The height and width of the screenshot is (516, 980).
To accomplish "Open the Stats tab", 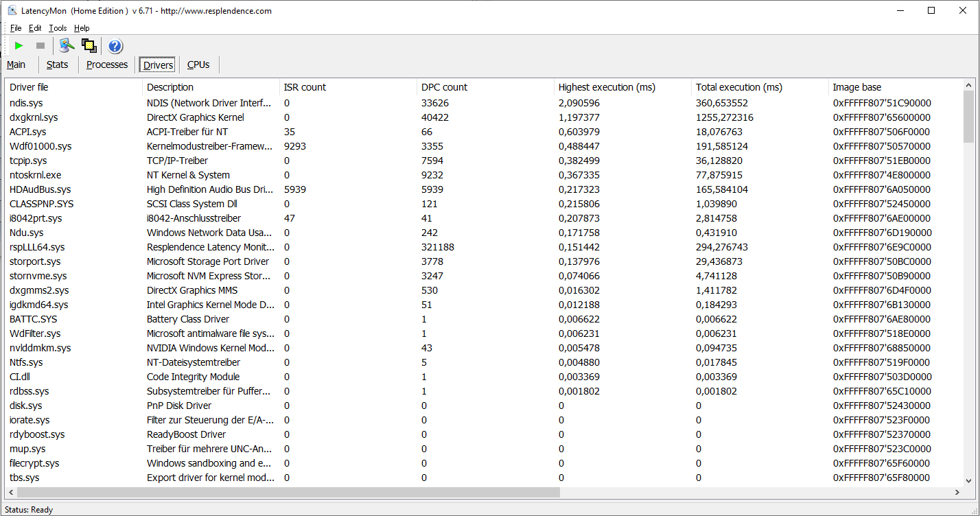I will pos(58,64).
